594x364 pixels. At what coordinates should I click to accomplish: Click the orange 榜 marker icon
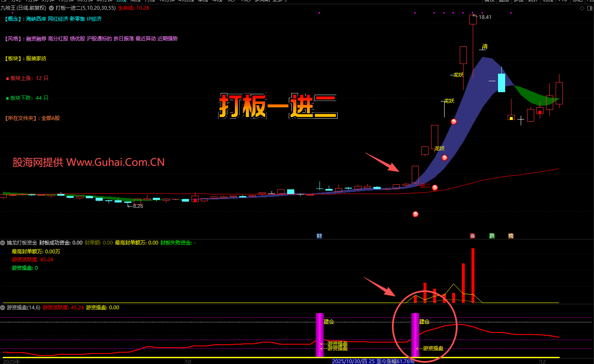[x=511, y=236]
